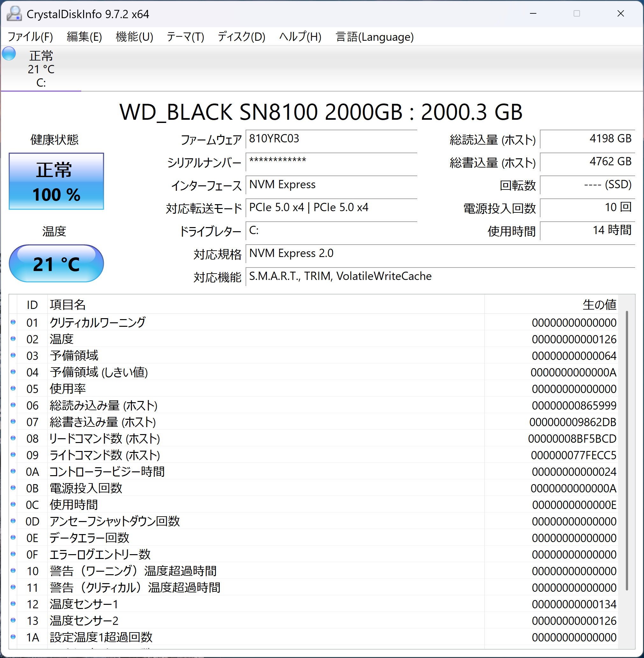644x658 pixels.
Task: Select the C: drive tab at top
Action: [41, 69]
